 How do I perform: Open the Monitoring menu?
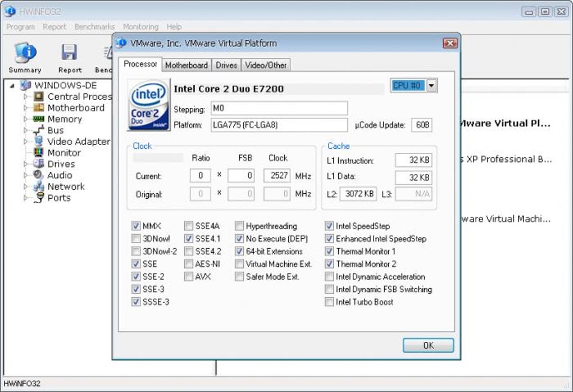pos(140,26)
